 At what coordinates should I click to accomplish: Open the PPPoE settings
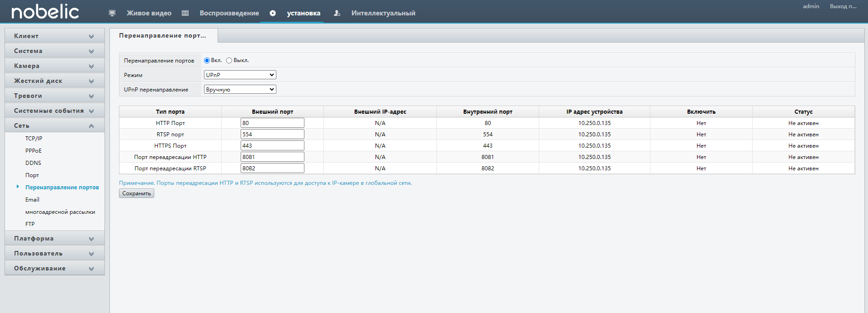33,151
